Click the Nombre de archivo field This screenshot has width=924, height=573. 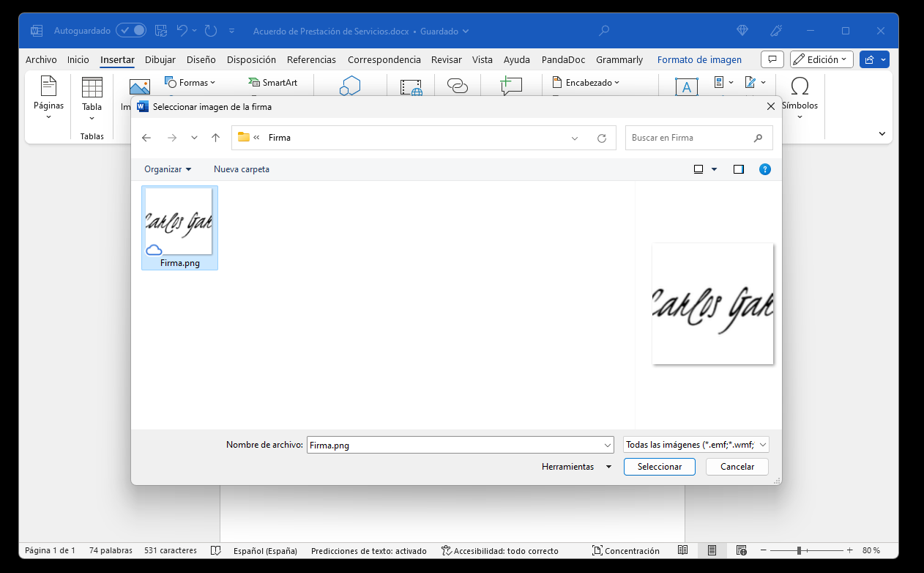(x=460, y=445)
